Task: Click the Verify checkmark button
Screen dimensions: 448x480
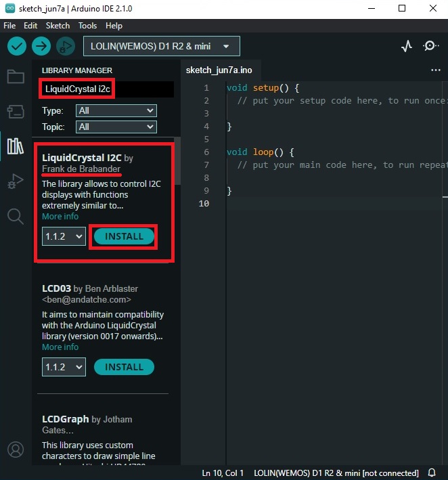Action: point(17,46)
